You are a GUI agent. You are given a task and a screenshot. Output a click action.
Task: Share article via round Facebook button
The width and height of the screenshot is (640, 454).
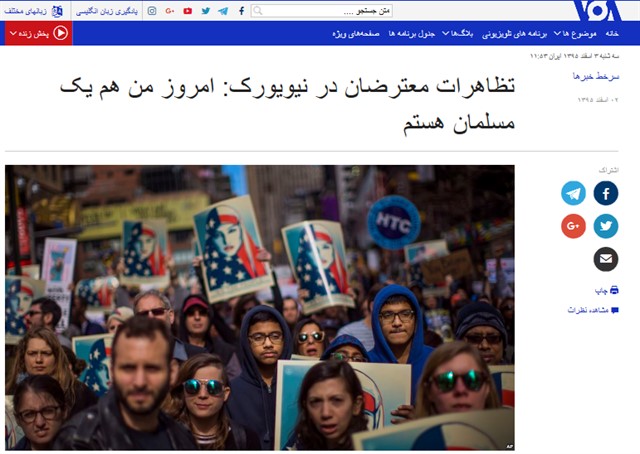tap(606, 193)
